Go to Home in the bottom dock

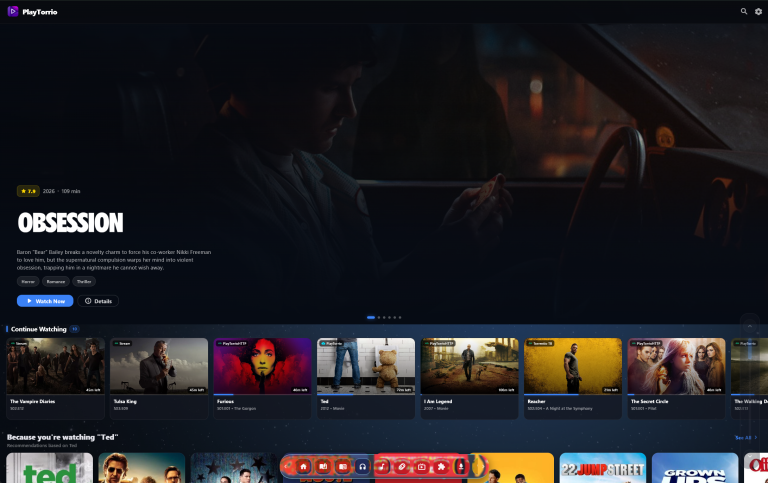click(x=303, y=466)
